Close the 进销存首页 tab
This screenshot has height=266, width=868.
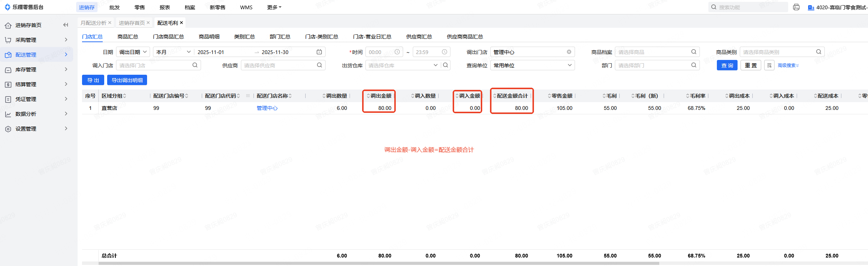[x=148, y=23]
